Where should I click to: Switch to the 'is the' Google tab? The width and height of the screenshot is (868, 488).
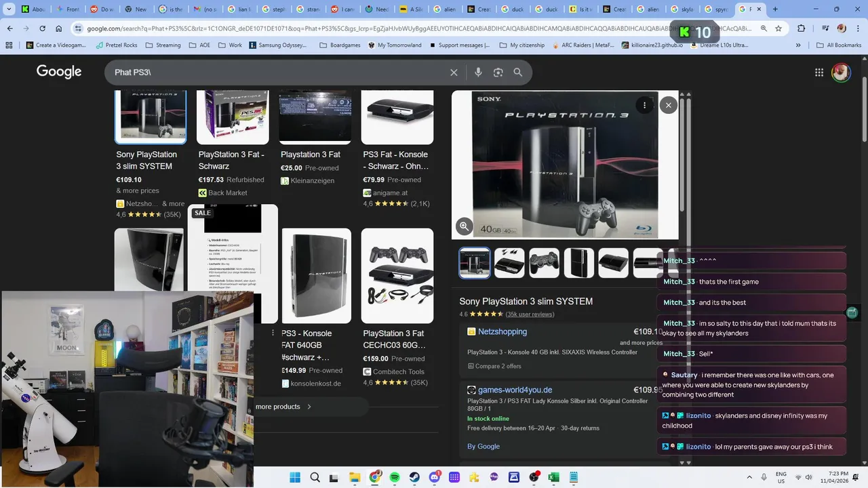[x=172, y=9]
